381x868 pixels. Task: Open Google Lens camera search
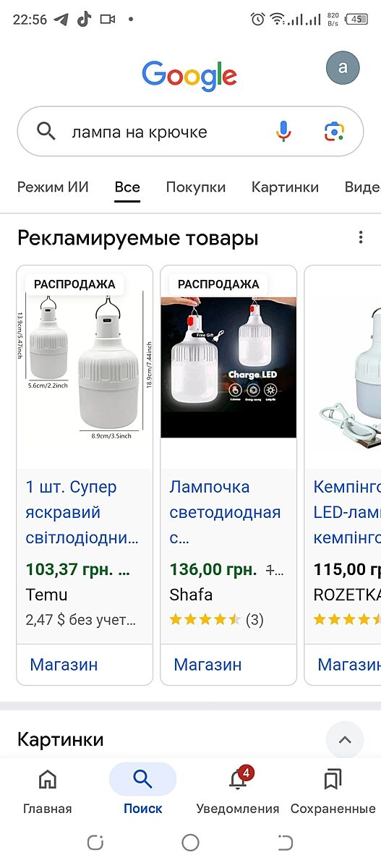(334, 132)
